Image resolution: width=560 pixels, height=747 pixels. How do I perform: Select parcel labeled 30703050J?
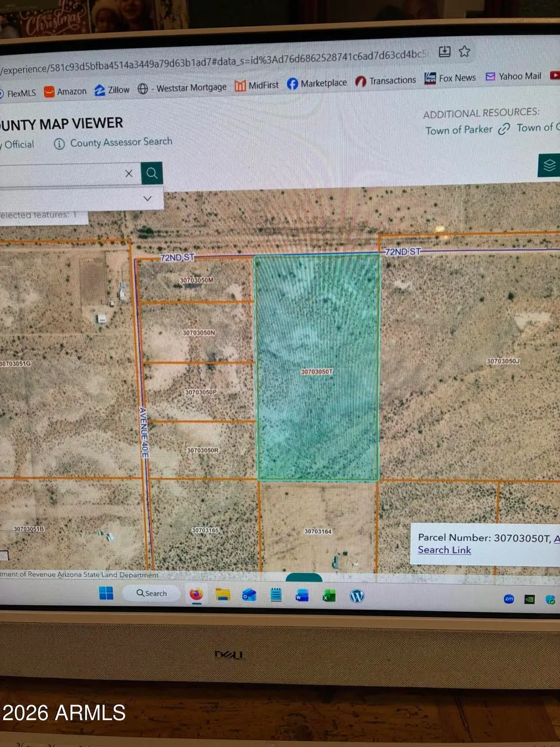pyautogui.click(x=503, y=361)
